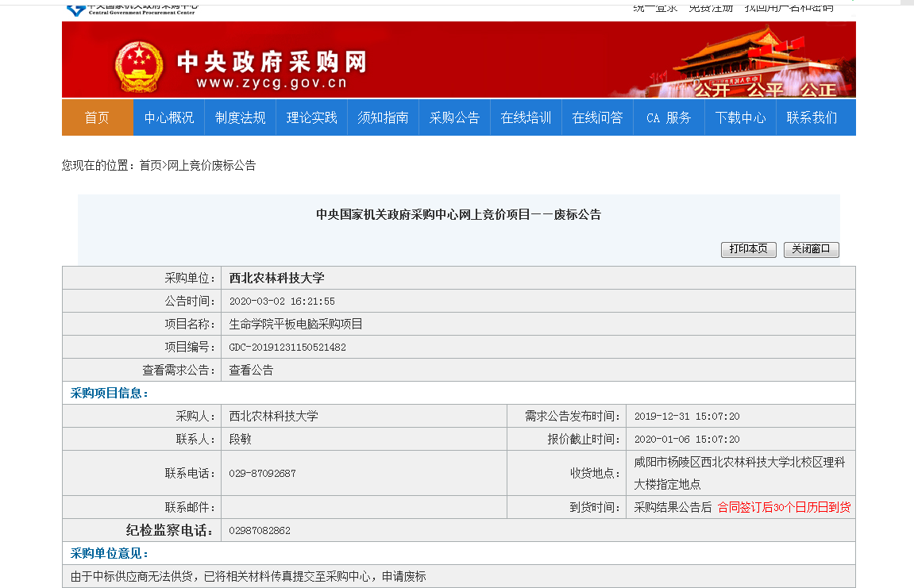Screen dimensions: 914x588
Task: Click 网上竞价废标公告 breadcrumb link
Action: tap(211, 166)
